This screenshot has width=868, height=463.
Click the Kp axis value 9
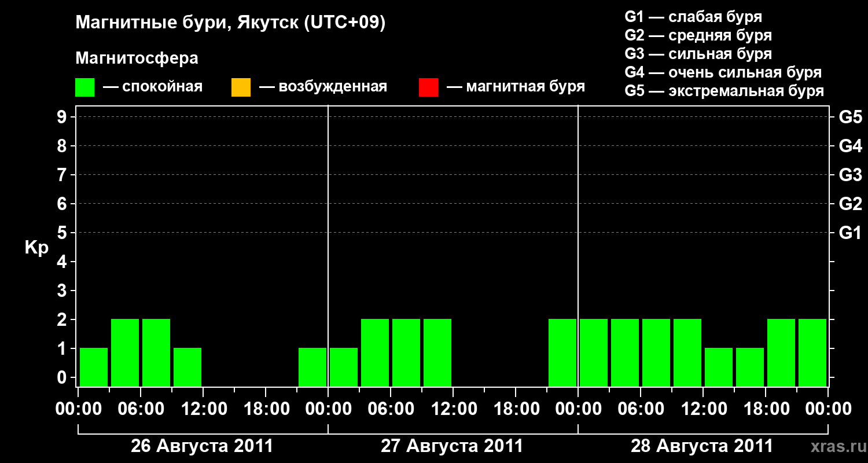point(63,117)
